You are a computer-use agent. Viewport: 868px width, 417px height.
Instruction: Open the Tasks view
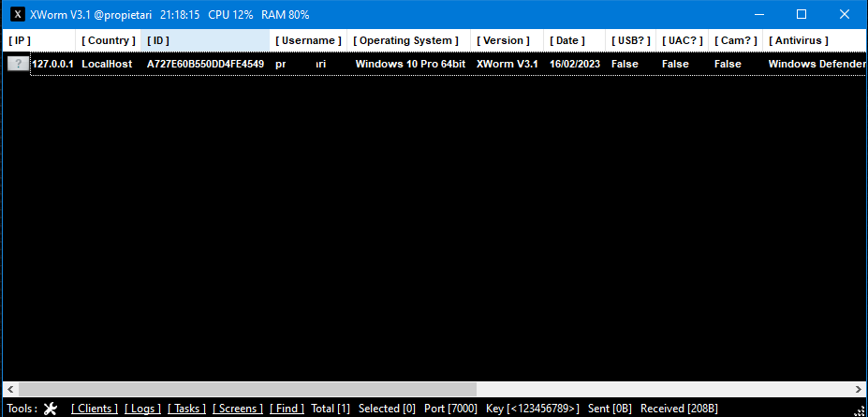pyautogui.click(x=186, y=409)
